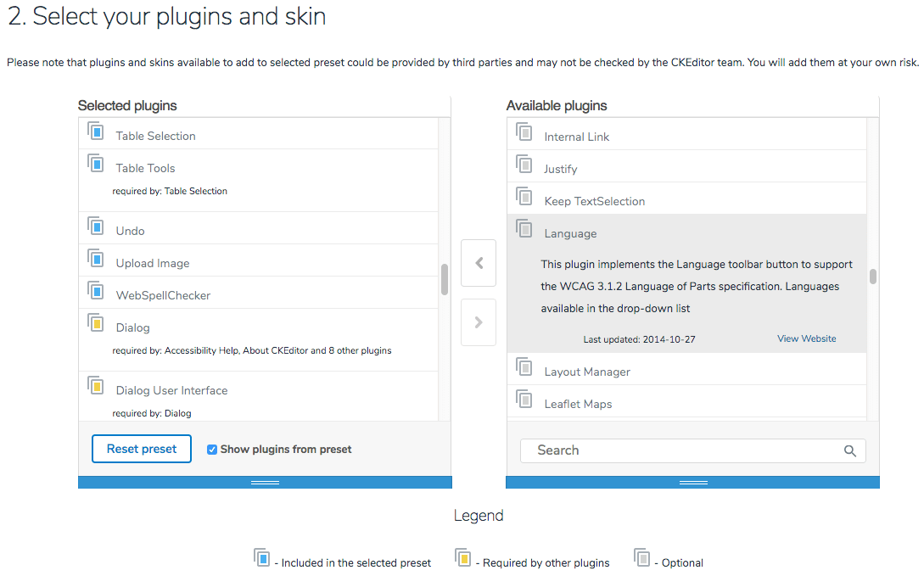924x576 pixels.
Task: Collapse the Language plugin description
Action: [x=570, y=233]
